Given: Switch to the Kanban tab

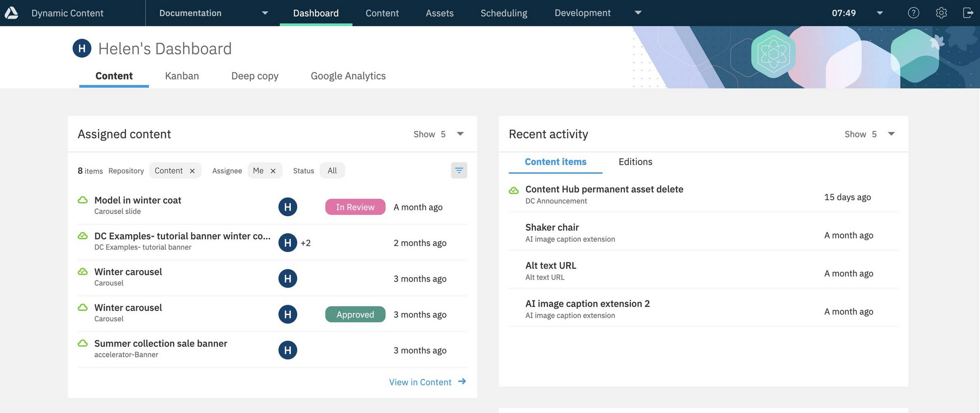Looking at the screenshot, I should 182,76.
